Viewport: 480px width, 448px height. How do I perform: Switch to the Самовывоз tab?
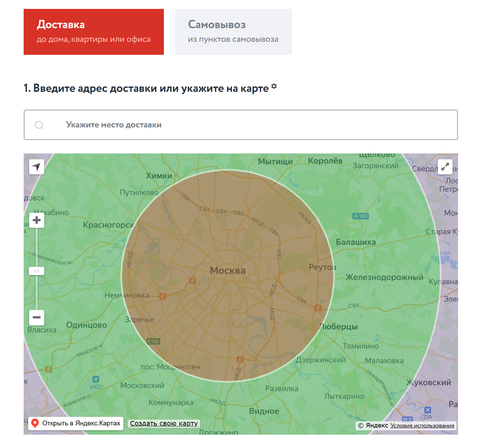pyautogui.click(x=233, y=32)
